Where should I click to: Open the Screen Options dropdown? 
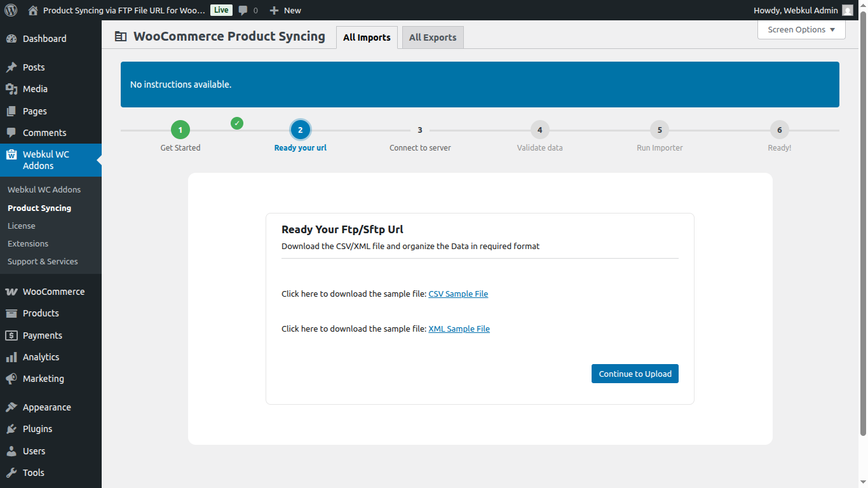pos(801,29)
